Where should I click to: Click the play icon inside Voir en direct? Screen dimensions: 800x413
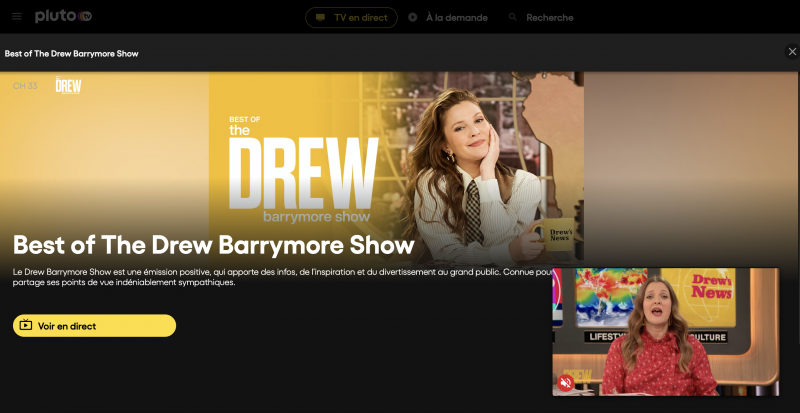(26, 325)
